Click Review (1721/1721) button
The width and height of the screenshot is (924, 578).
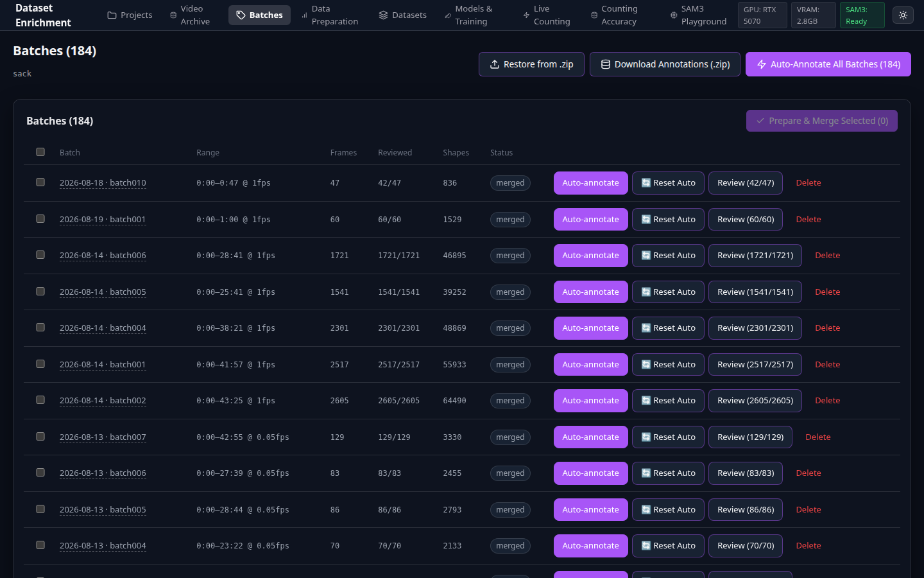pos(755,256)
